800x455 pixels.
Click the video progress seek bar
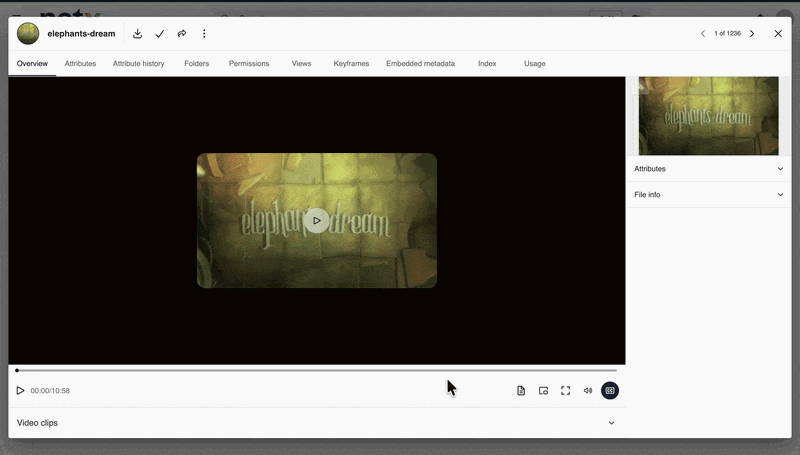pos(317,370)
